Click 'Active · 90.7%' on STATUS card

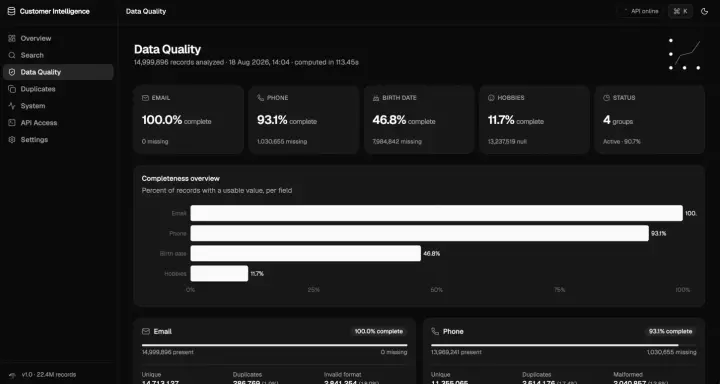click(x=622, y=142)
